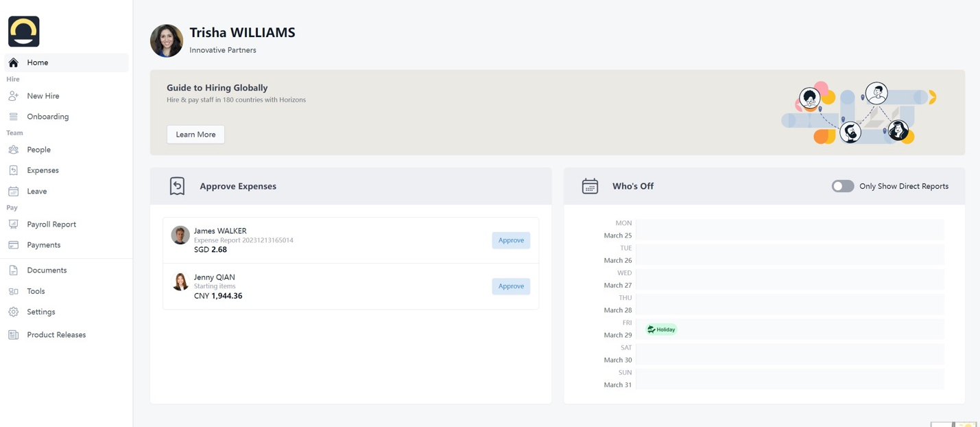This screenshot has width=980, height=427.
Task: Click the Home house icon
Action: [x=14, y=62]
